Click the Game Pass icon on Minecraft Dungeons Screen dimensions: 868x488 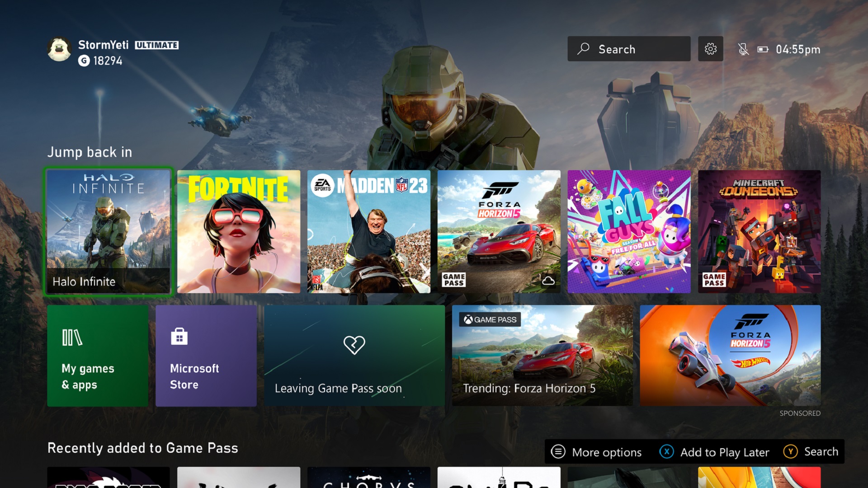[712, 280]
